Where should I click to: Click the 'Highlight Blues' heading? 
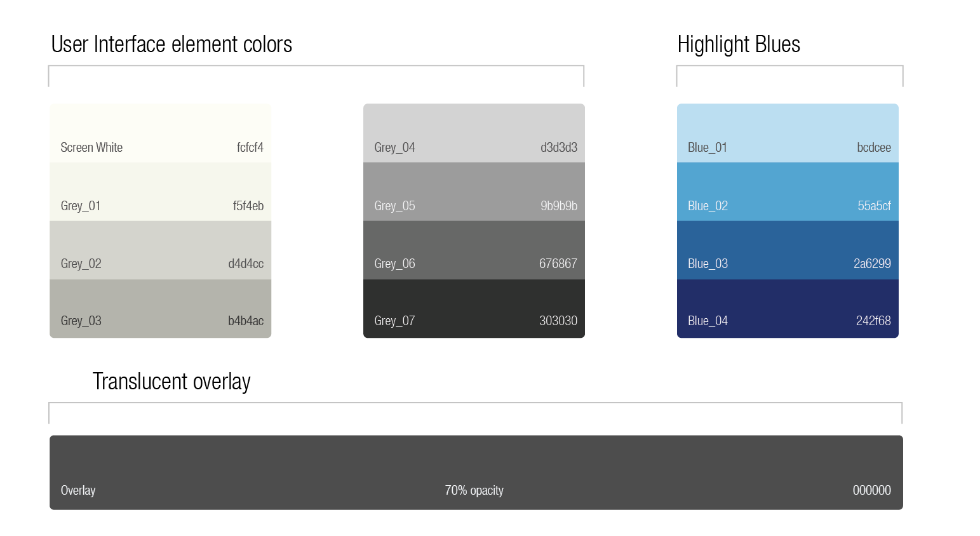[739, 44]
